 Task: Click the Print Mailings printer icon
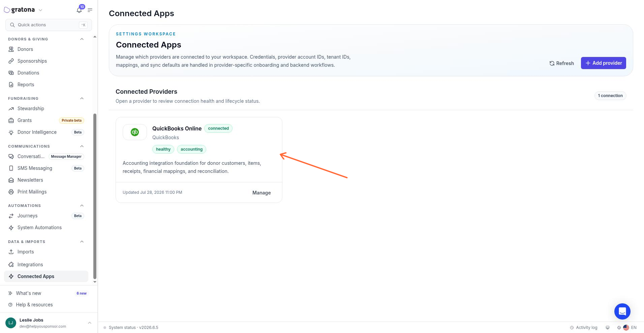(x=11, y=192)
